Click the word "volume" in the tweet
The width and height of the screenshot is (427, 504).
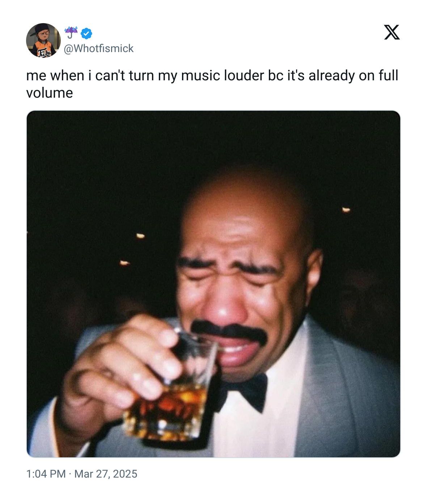tap(50, 93)
